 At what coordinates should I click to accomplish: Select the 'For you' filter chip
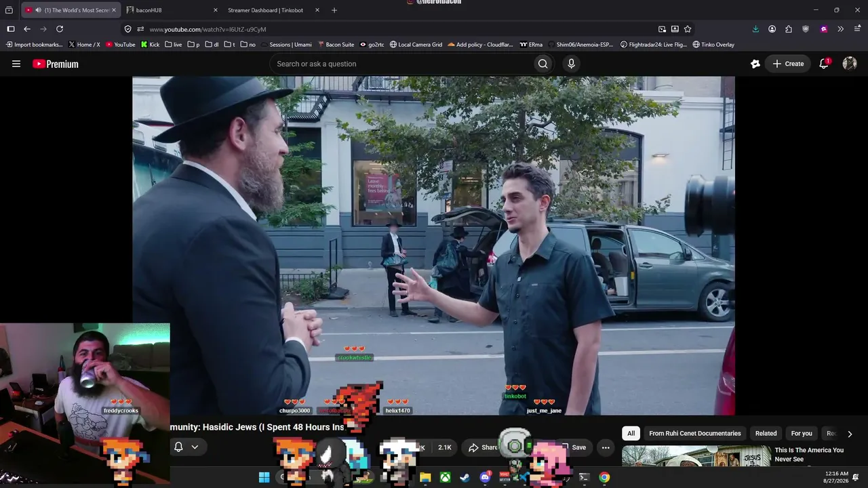point(802,433)
